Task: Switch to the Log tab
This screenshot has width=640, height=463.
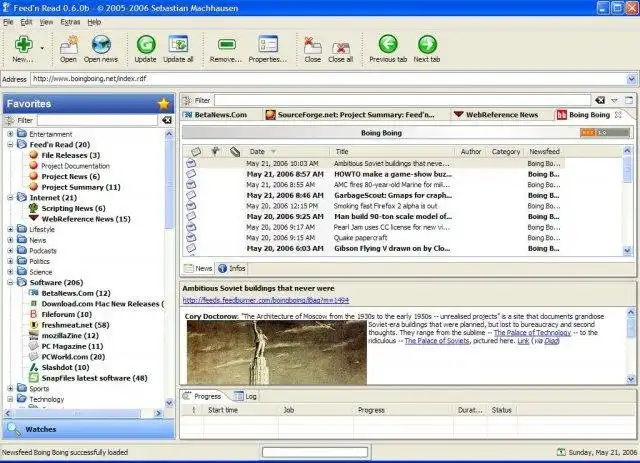Action: click(245, 396)
